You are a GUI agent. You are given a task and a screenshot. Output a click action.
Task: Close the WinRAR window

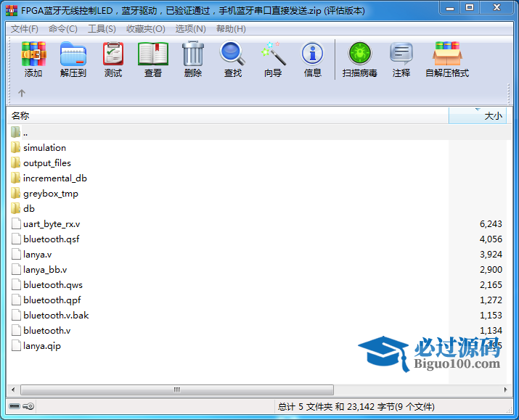tap(496, 8)
